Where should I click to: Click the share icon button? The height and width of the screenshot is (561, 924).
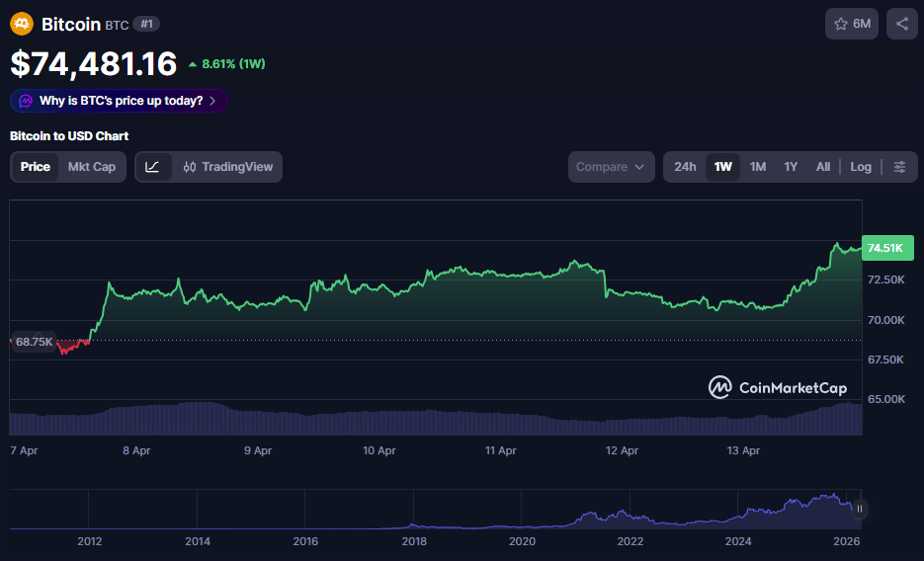pyautogui.click(x=902, y=24)
